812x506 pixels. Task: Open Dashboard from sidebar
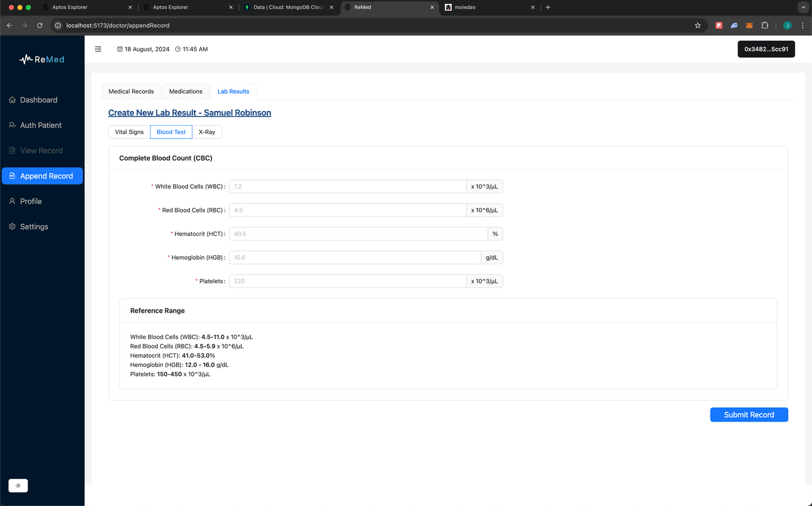(42, 100)
